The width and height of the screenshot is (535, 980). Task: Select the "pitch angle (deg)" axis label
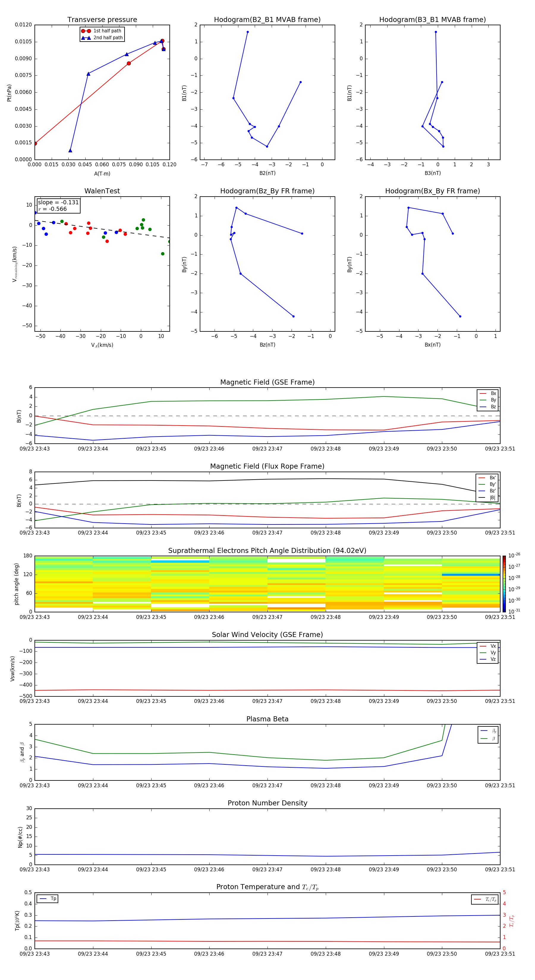[16, 584]
